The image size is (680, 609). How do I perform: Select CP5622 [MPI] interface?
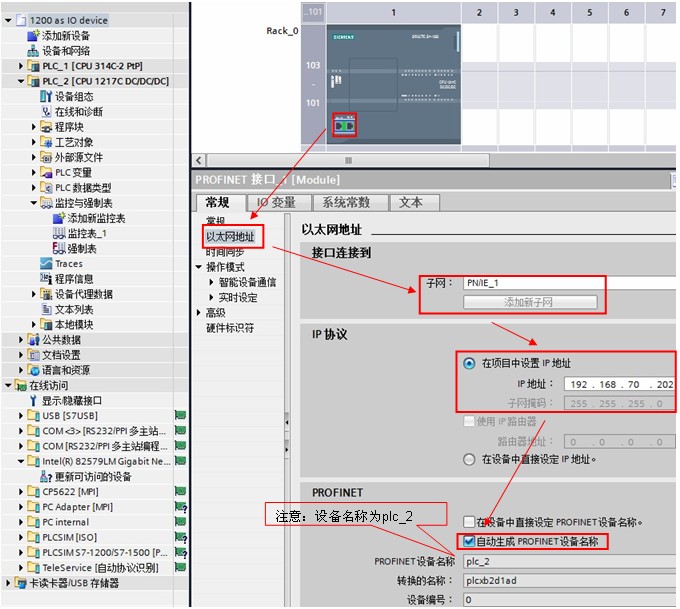(x=70, y=492)
